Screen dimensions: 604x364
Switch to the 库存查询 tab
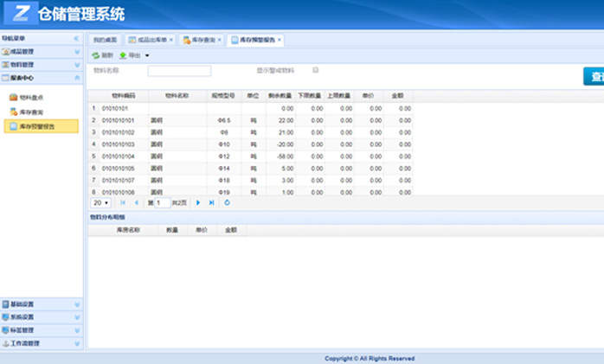coord(203,40)
